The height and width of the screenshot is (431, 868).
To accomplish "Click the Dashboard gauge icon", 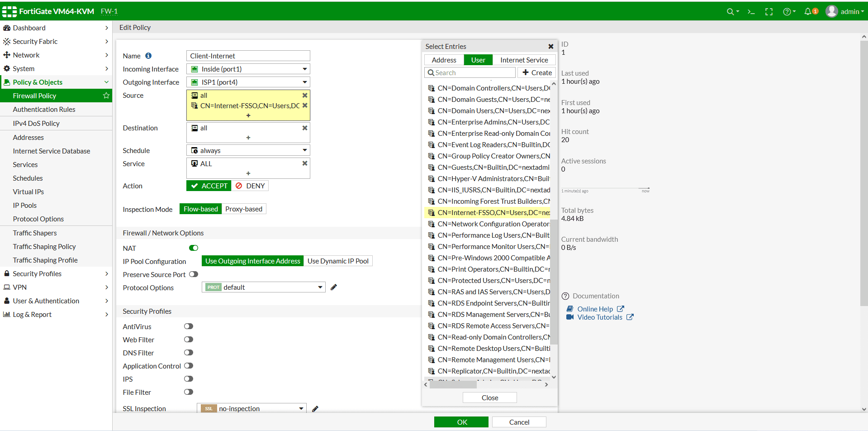I will point(7,28).
